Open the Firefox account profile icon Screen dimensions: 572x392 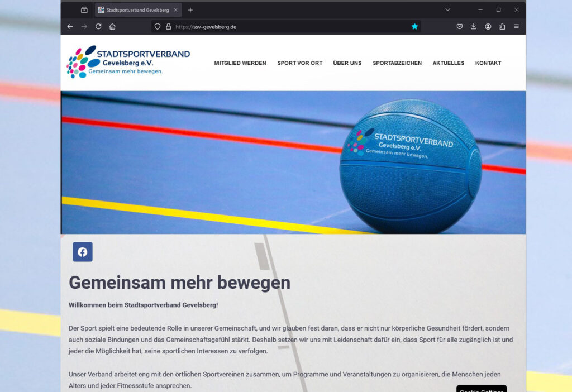click(x=488, y=26)
